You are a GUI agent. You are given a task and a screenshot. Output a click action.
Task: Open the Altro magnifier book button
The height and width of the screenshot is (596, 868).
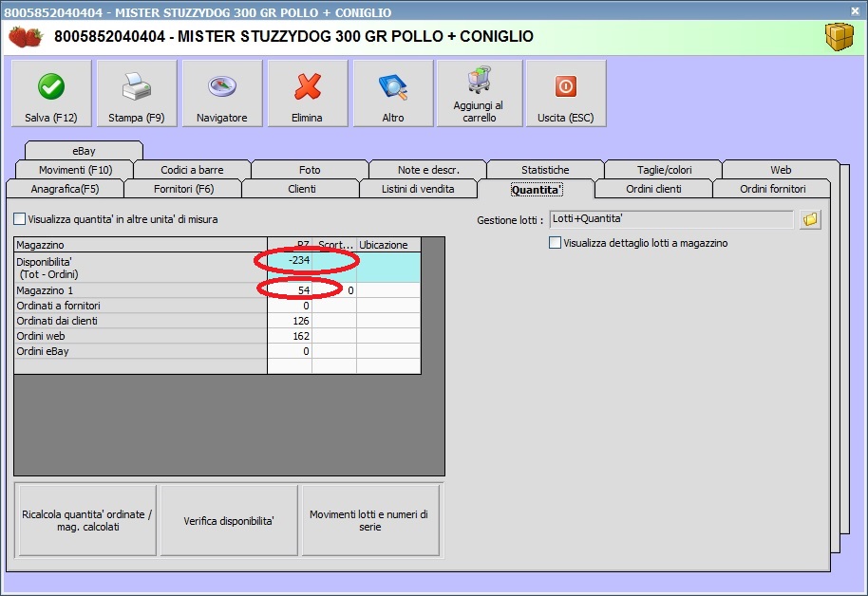[393, 94]
